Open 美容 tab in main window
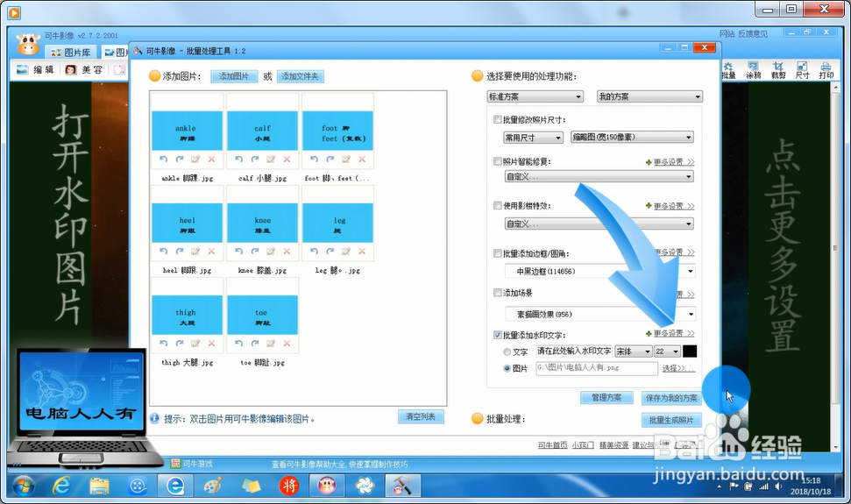Viewport: 851px width, 504px height. (x=84, y=69)
